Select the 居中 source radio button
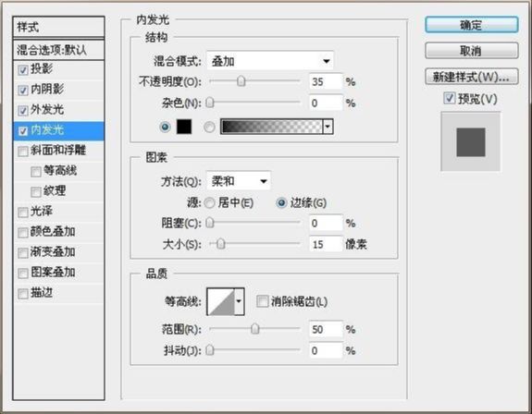 tap(209, 203)
